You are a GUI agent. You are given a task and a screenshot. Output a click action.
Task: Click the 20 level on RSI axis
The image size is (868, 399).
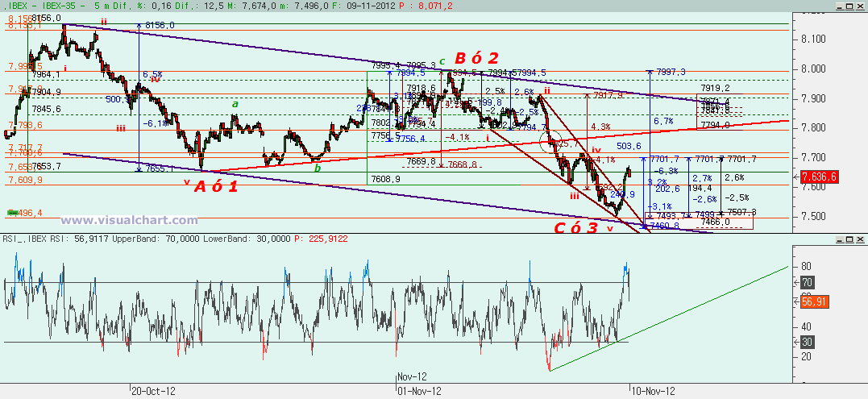[x=806, y=355]
